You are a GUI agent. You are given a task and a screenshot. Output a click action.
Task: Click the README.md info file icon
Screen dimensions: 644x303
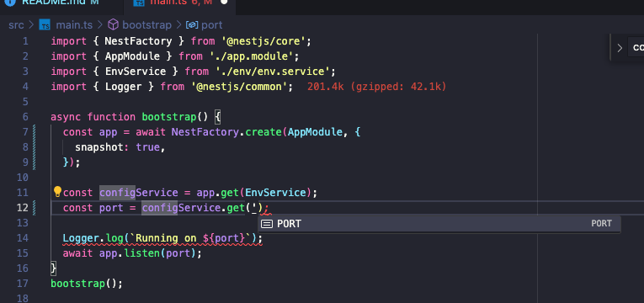(x=9, y=2)
